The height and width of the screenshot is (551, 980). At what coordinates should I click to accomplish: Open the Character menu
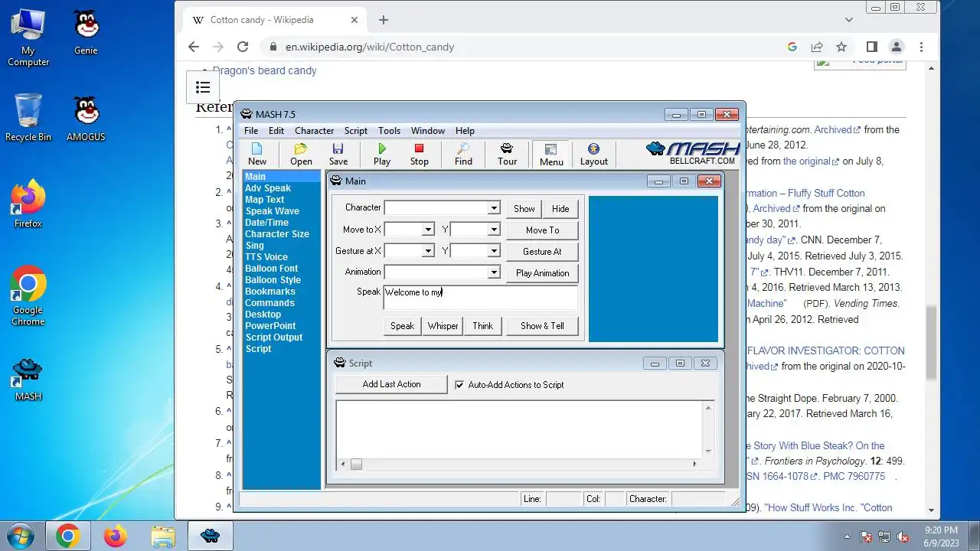pos(314,131)
